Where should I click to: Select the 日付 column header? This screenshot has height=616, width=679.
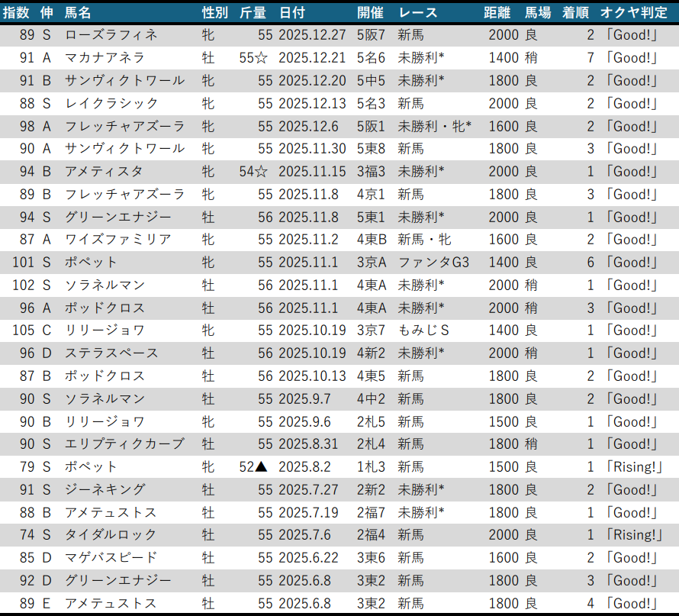tap(294, 12)
